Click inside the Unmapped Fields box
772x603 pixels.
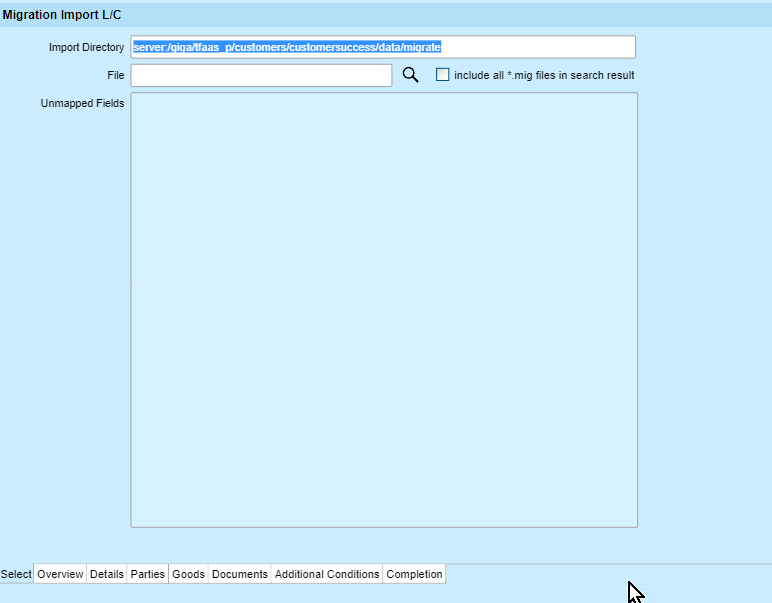tap(384, 310)
